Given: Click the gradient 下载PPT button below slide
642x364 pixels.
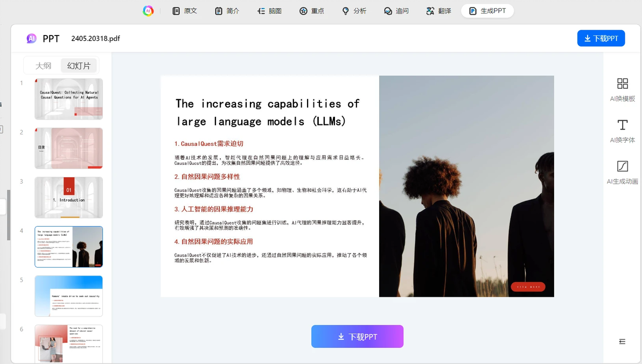Looking at the screenshot, I should (x=357, y=337).
